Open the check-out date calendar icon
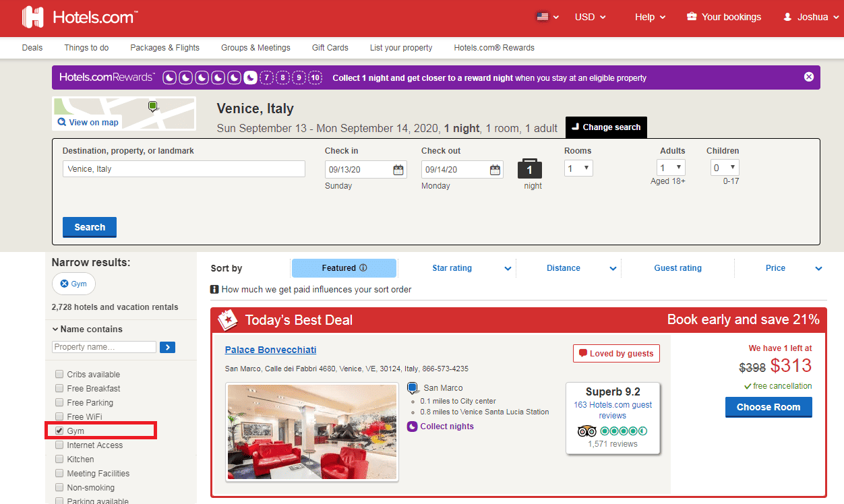 click(x=495, y=169)
